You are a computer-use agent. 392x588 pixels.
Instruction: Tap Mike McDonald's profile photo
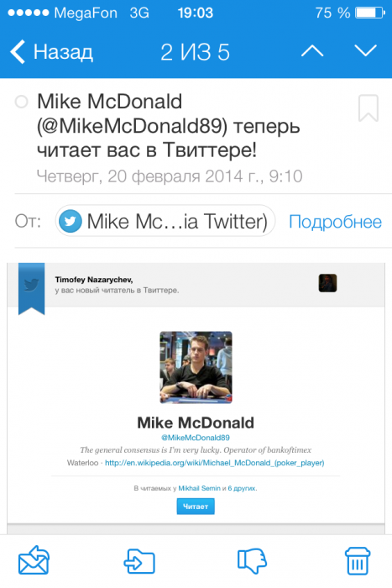coord(196,367)
